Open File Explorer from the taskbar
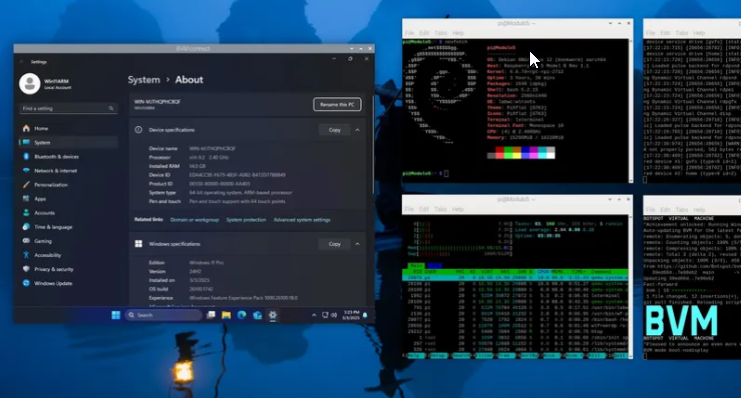 (x=226, y=315)
